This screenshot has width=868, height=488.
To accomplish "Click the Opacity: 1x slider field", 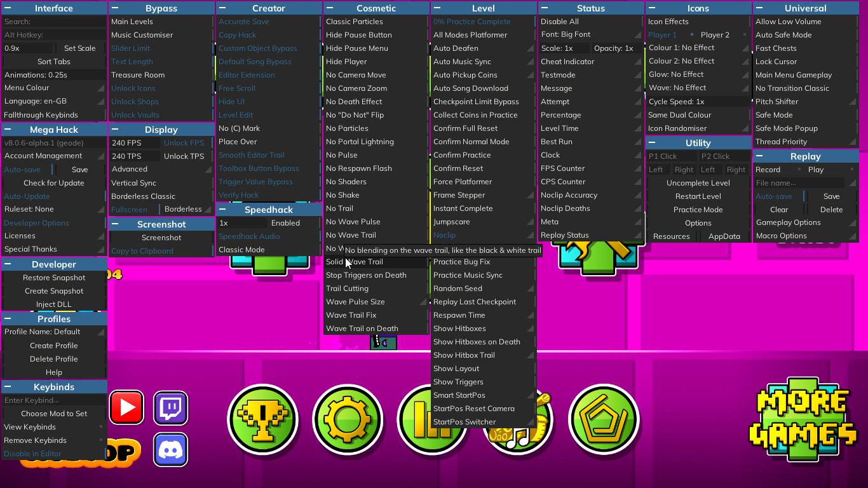I will pos(614,48).
